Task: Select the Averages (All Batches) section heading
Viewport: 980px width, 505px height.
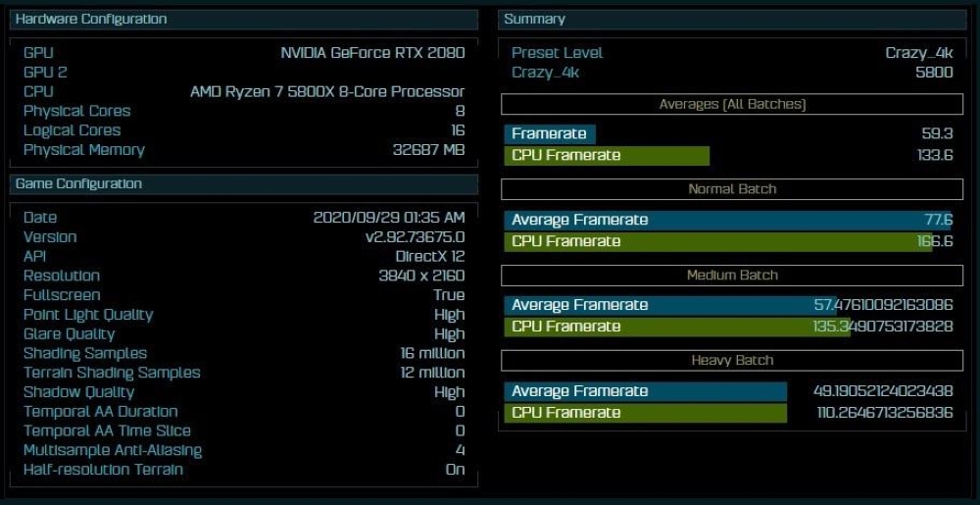Action: [x=732, y=104]
